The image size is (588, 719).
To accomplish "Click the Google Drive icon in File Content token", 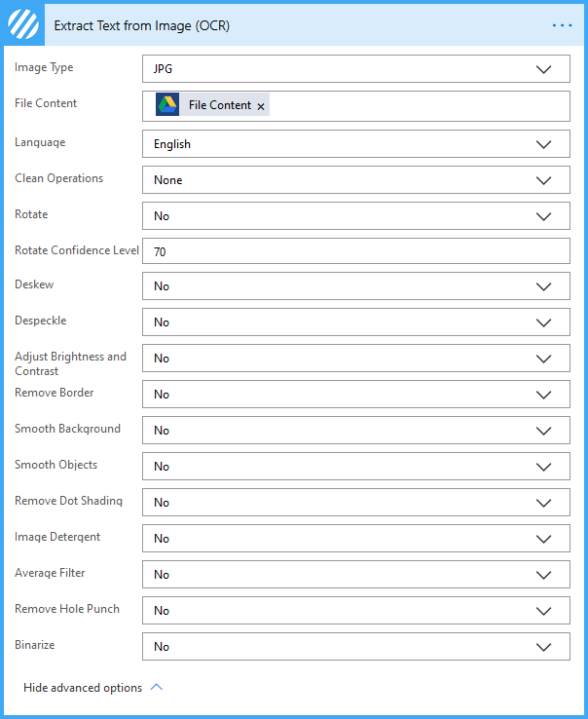I will click(x=167, y=104).
